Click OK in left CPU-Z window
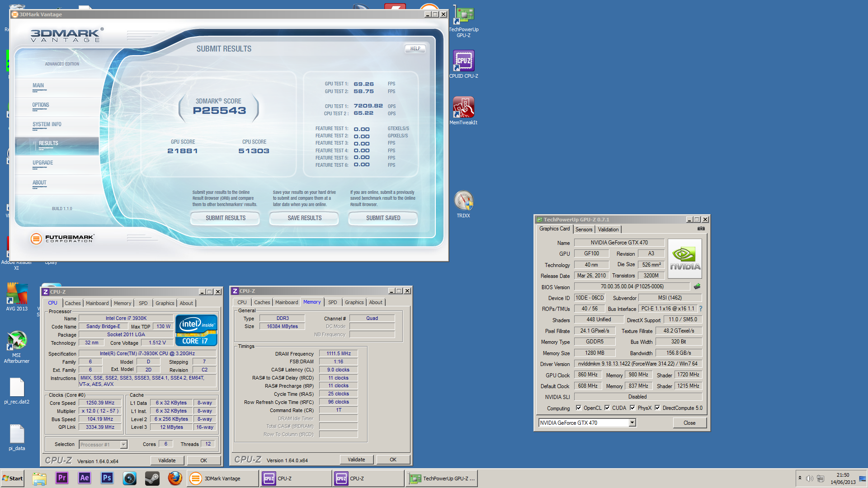The height and width of the screenshot is (488, 868). pos(204,460)
